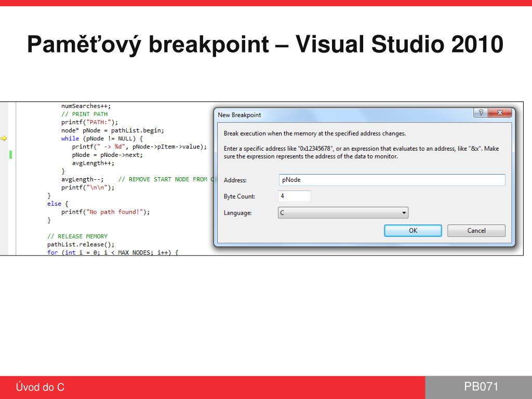Screen dimensions: 532x399
Task: Click the printf("No path found!") line
Action: tap(105, 212)
